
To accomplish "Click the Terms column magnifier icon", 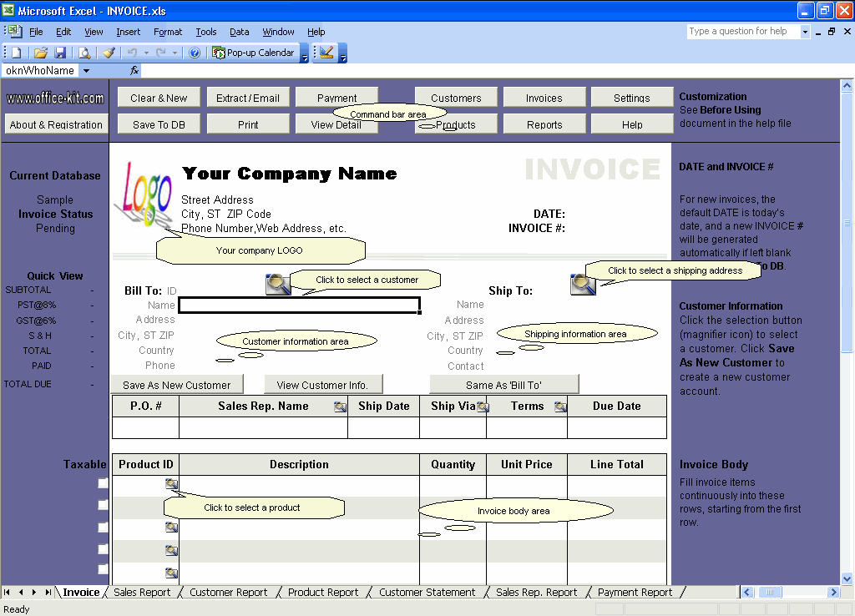I will point(560,406).
